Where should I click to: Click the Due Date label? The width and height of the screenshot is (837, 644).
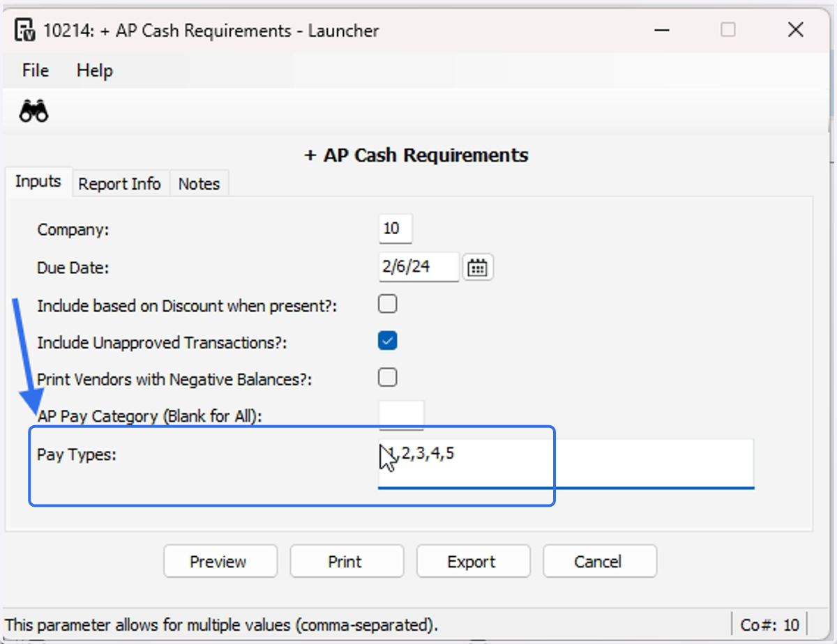73,268
